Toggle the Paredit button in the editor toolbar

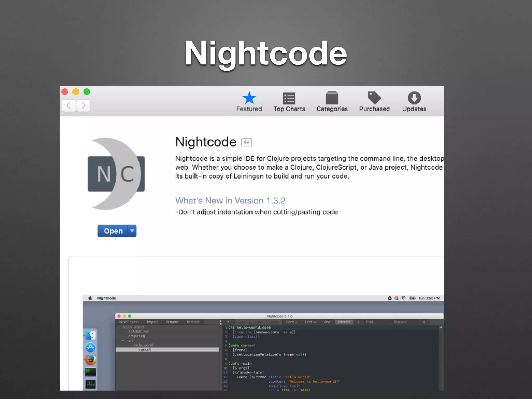(x=344, y=322)
